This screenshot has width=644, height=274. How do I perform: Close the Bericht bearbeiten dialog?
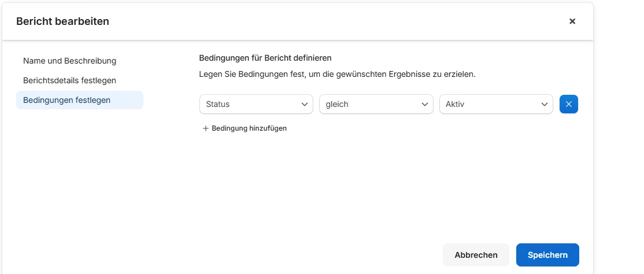[572, 21]
